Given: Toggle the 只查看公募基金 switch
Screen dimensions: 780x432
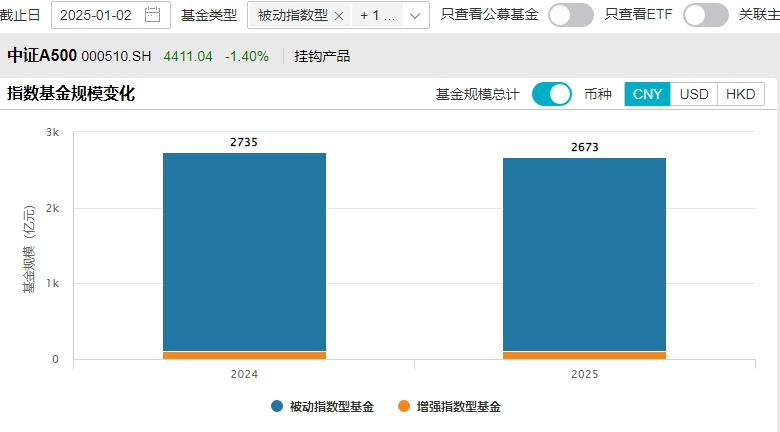Looking at the screenshot, I should tap(571, 15).
